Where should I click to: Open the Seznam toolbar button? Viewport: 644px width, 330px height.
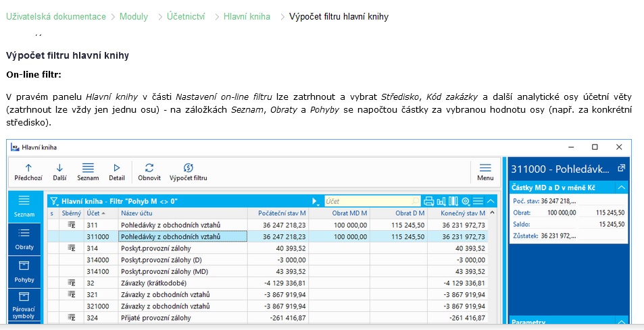coord(88,172)
